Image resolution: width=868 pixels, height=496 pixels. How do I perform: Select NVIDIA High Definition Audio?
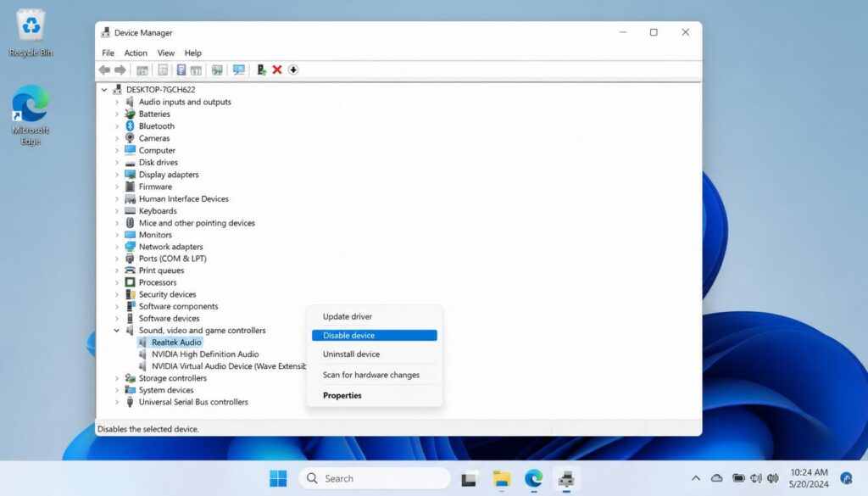[205, 354]
